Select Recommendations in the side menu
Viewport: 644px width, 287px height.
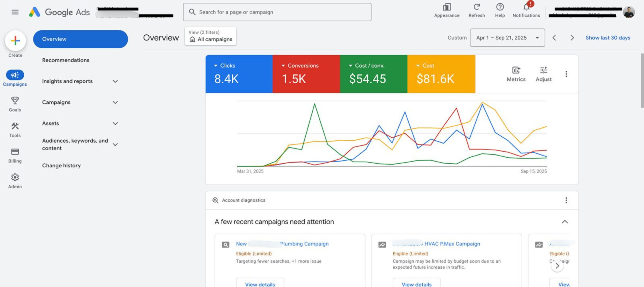[66, 60]
